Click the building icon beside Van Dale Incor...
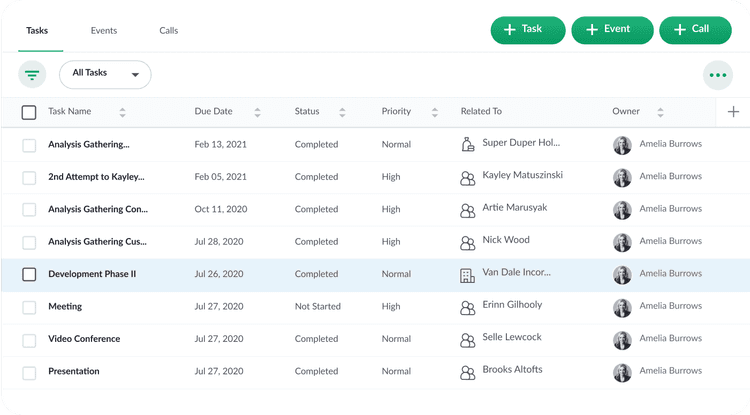 point(467,275)
